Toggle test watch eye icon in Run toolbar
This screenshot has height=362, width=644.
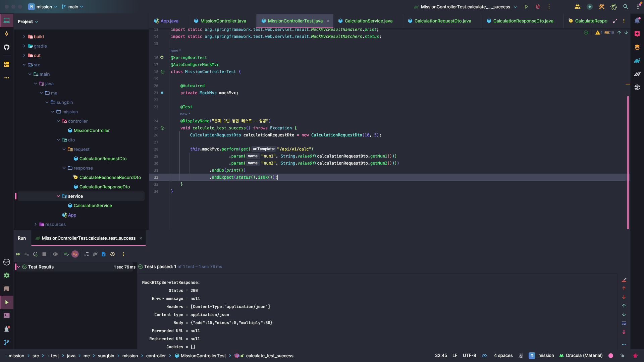tap(55, 254)
